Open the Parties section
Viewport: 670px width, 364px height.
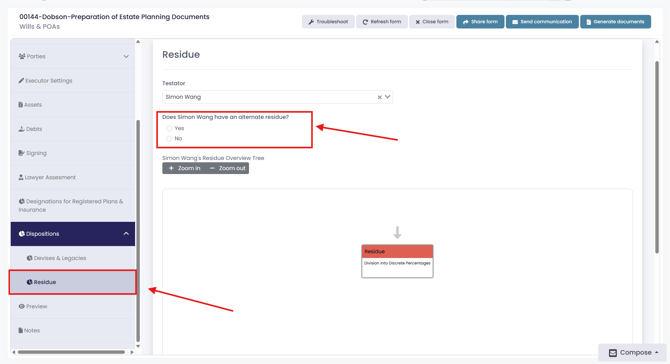tap(73, 56)
